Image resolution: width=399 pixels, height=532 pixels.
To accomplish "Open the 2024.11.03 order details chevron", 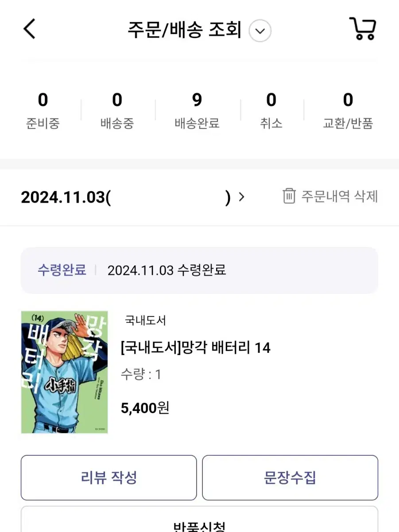I will tap(242, 196).
